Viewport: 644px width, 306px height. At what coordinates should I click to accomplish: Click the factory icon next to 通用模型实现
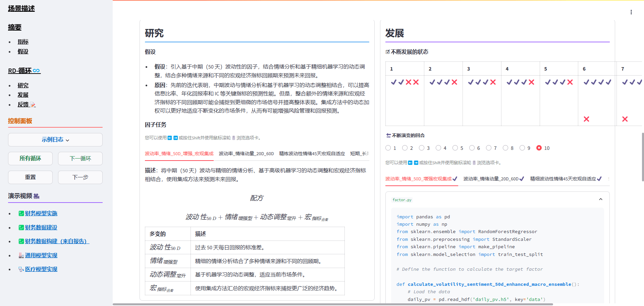tap(21, 255)
